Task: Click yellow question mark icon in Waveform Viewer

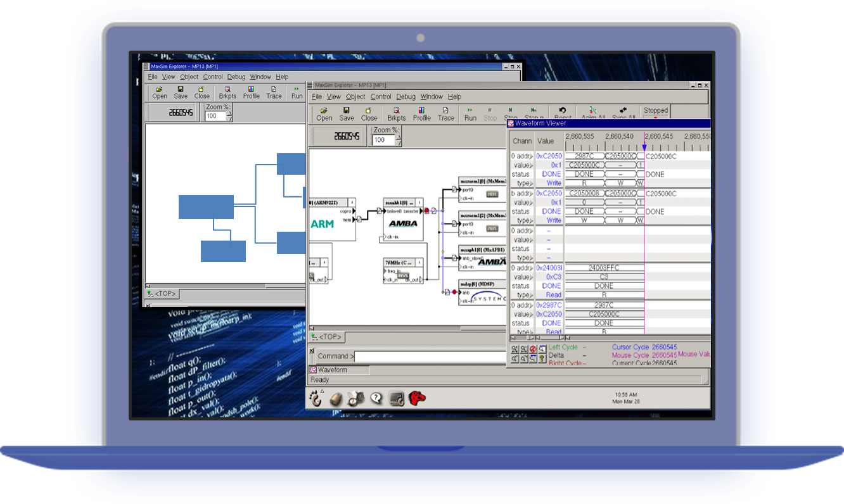Action: [x=542, y=358]
